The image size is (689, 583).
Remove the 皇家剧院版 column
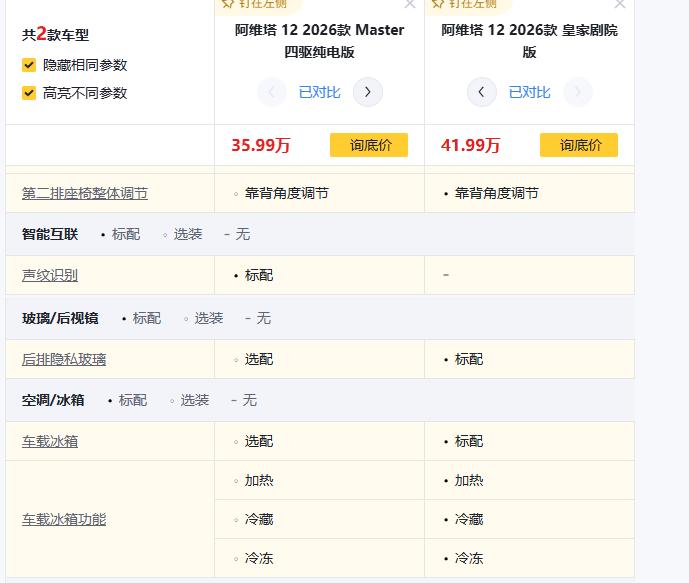620,4
